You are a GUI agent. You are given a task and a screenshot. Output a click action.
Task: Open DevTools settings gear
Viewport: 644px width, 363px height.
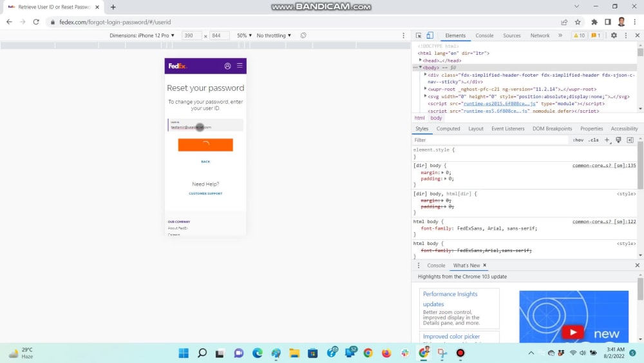click(x=614, y=35)
